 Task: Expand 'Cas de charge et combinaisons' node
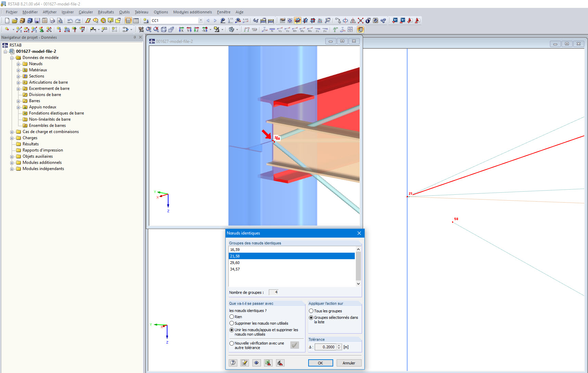click(x=12, y=132)
